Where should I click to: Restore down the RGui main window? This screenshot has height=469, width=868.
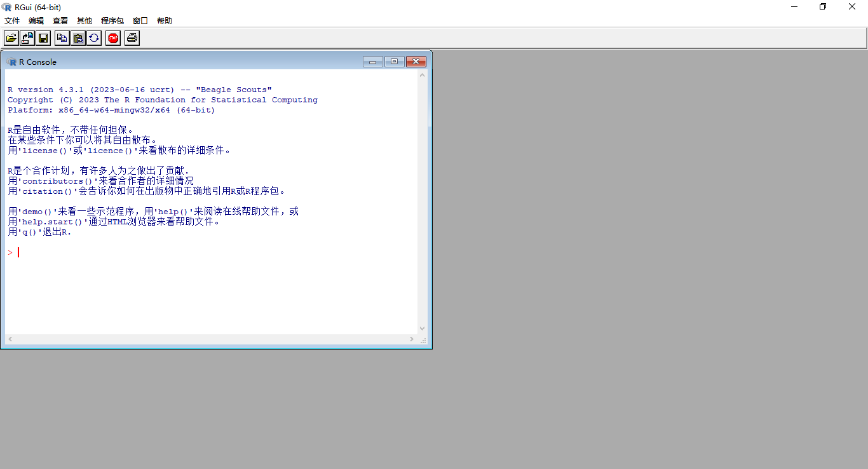point(824,7)
